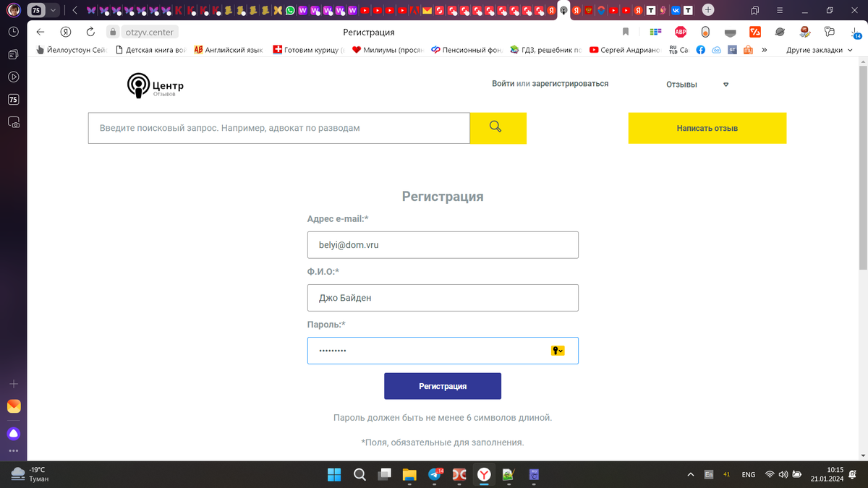Click the Ф.И.О field with Джо Байден
Viewport: 868px width, 488px height.
443,298
